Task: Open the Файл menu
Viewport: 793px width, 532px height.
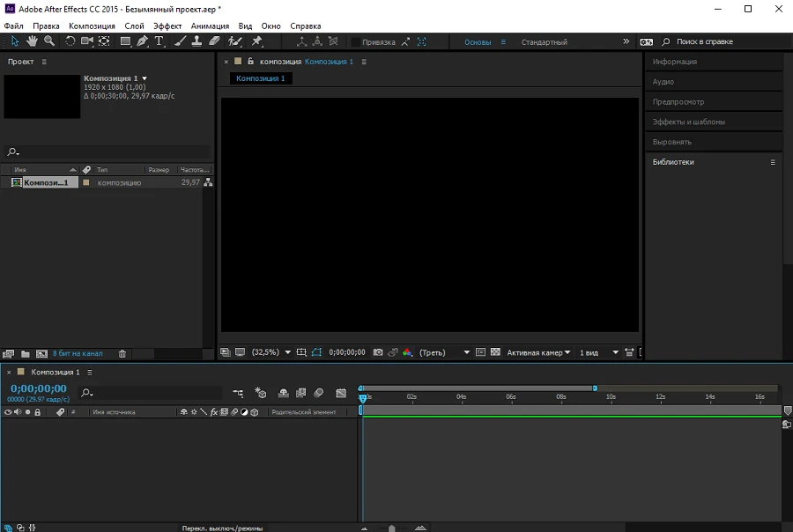Action: (x=13, y=26)
